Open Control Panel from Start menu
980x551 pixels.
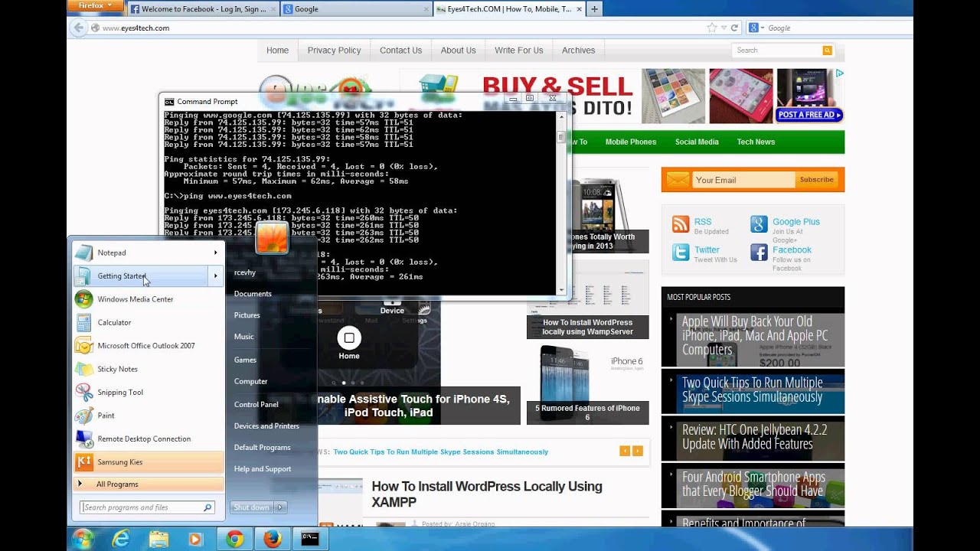256,404
